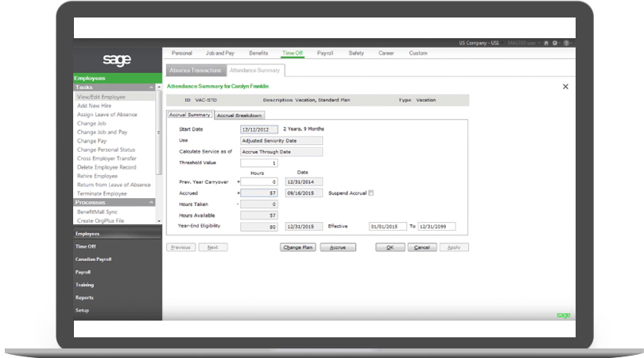Open the Career tab
The height and width of the screenshot is (358, 644).
[x=386, y=53]
